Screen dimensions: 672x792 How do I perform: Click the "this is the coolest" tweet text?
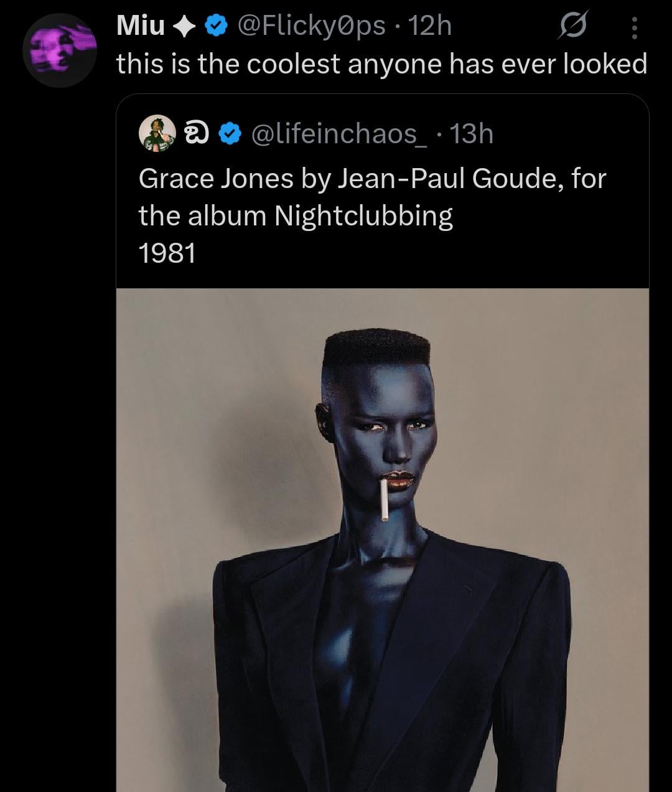[381, 64]
